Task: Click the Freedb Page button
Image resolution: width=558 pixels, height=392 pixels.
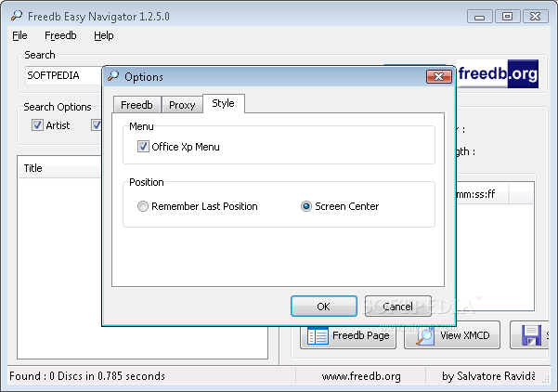Action: pos(348,335)
